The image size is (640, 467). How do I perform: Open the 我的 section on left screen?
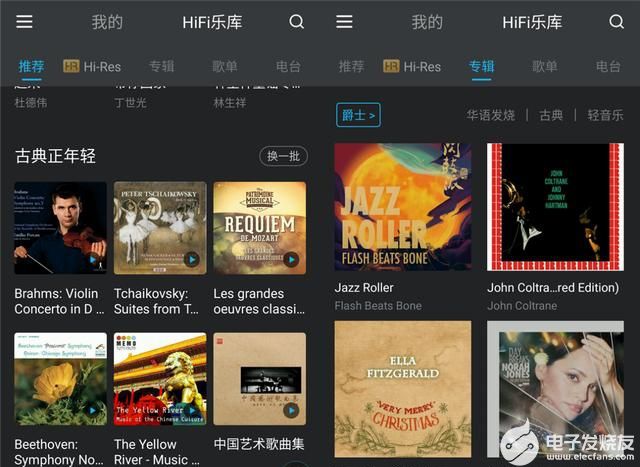107,22
